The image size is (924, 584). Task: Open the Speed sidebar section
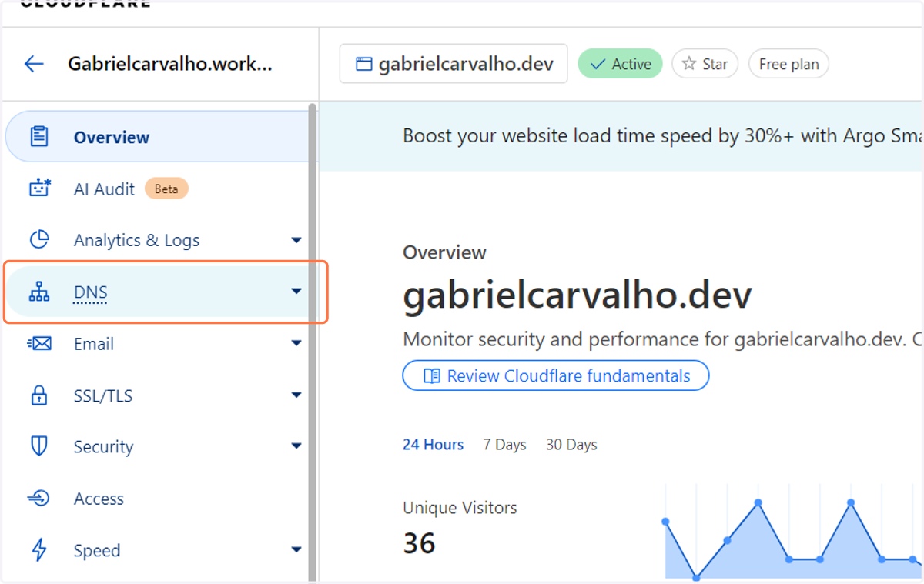pyautogui.click(x=157, y=550)
